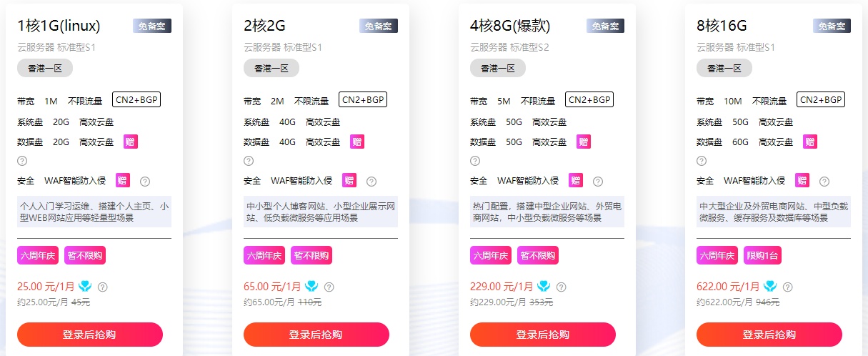Click the help icon beside the 25.00元 price
868x356 pixels.
point(102,287)
